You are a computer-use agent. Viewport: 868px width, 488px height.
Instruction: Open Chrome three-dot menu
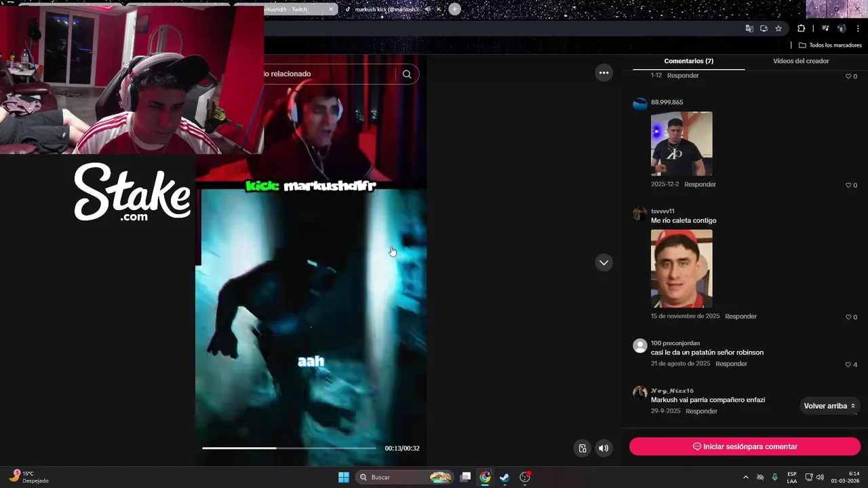(x=858, y=28)
